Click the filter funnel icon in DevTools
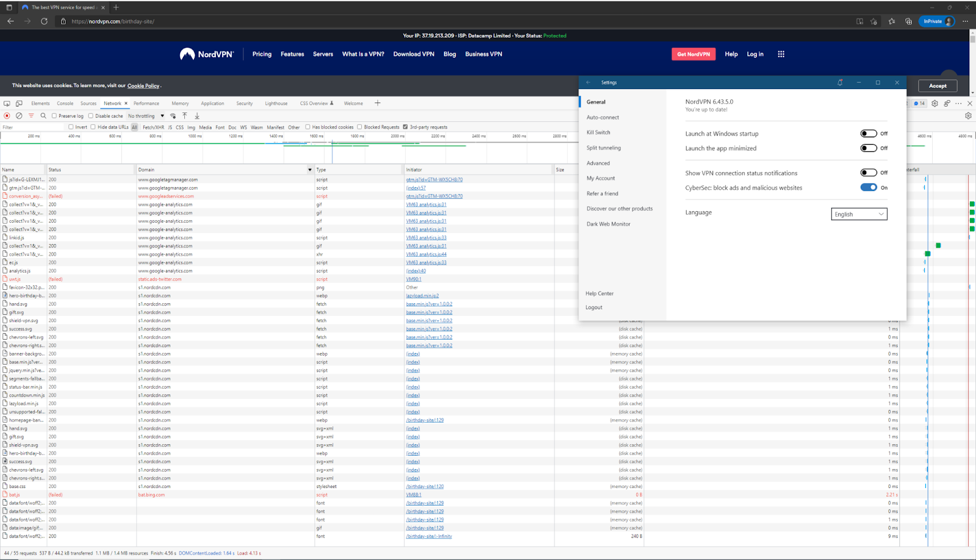Screen dimensions: 976x560 coord(31,116)
